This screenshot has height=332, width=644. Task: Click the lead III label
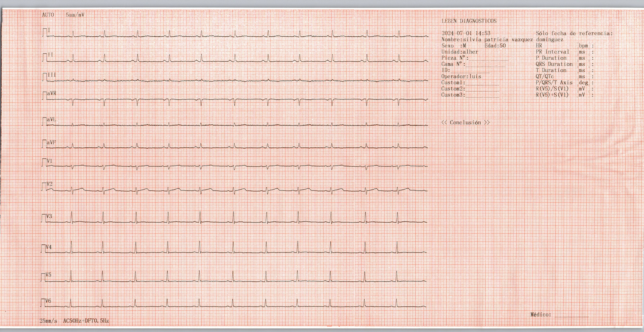[x=52, y=75]
